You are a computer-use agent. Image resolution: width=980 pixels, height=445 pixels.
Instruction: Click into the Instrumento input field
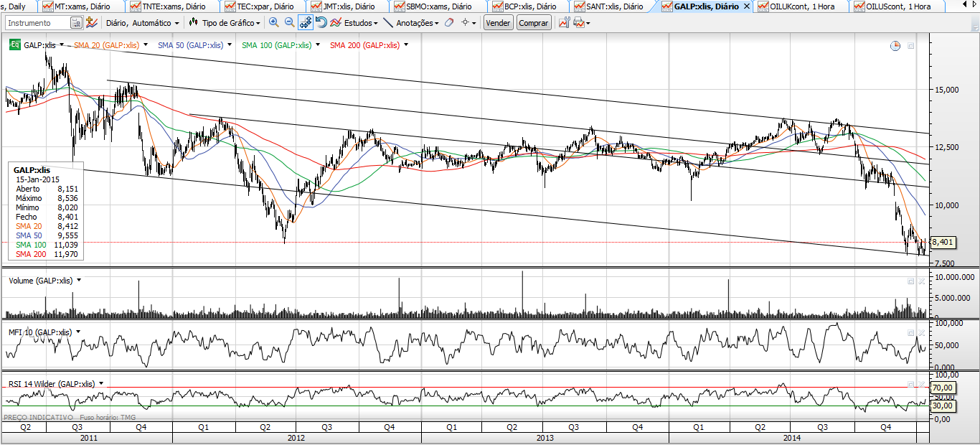(37, 23)
